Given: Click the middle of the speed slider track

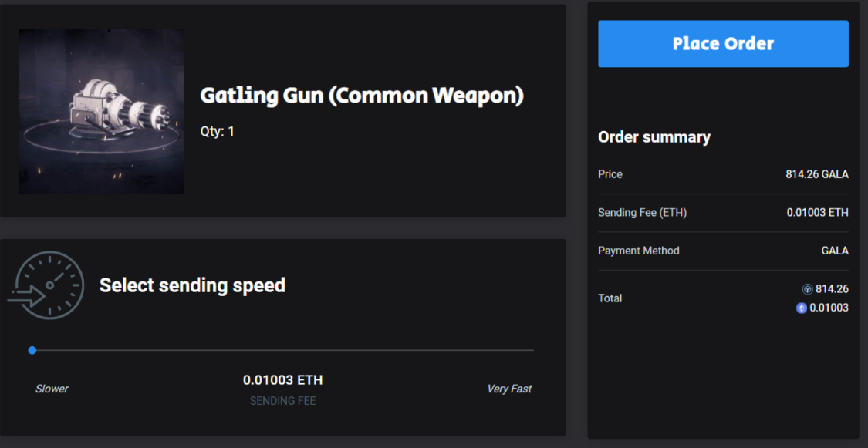Looking at the screenshot, I should (281, 350).
